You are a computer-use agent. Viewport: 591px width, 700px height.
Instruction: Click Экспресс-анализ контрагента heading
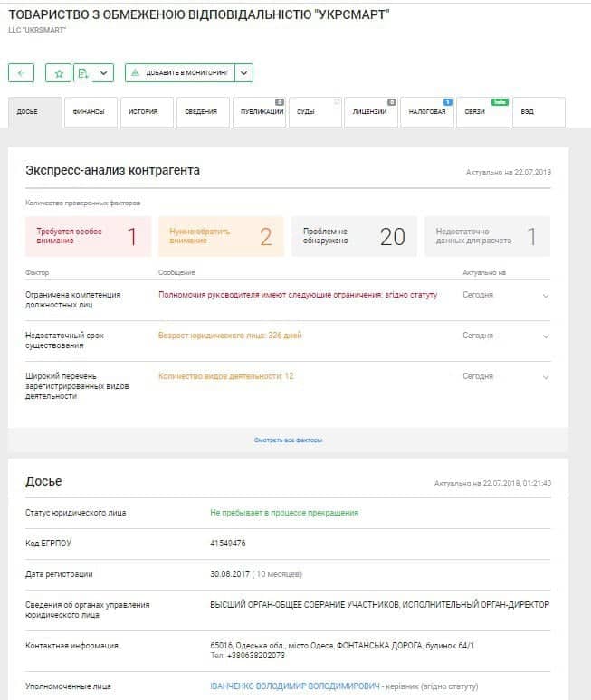coord(112,171)
